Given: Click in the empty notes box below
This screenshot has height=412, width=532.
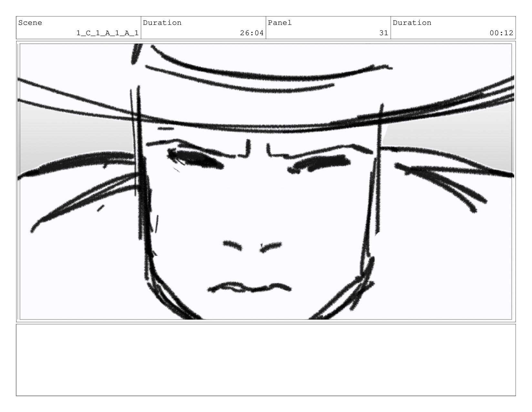Looking at the screenshot, I should [x=266, y=360].
